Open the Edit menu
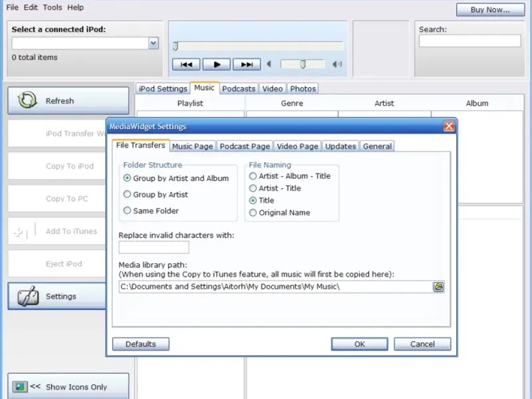 (x=31, y=7)
